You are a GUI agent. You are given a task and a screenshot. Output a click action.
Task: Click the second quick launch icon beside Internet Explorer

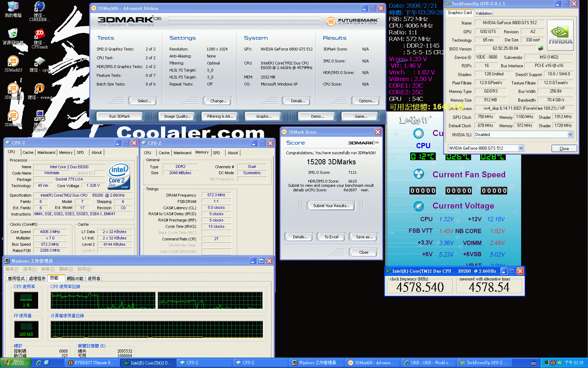[47, 363]
